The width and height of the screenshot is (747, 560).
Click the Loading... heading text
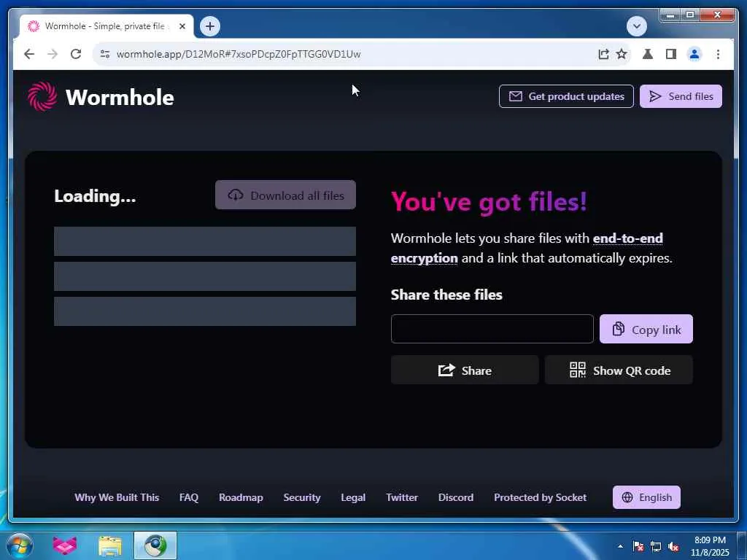[95, 196]
